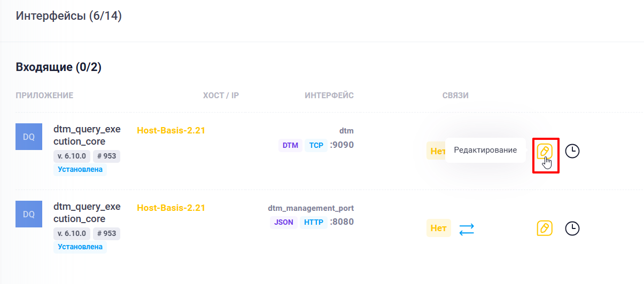Click the TCP badge
The width and height of the screenshot is (644, 284).
316,145
